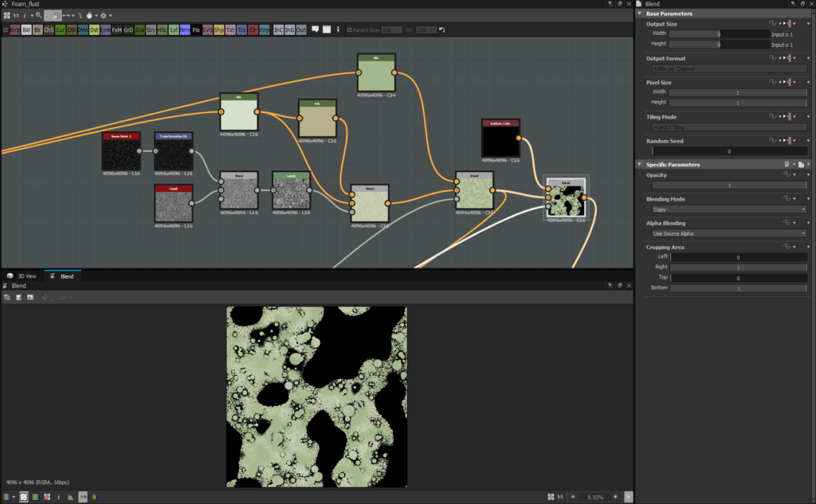
Task: Add a Blend node from the Bld shortcut
Action: click(x=26, y=30)
